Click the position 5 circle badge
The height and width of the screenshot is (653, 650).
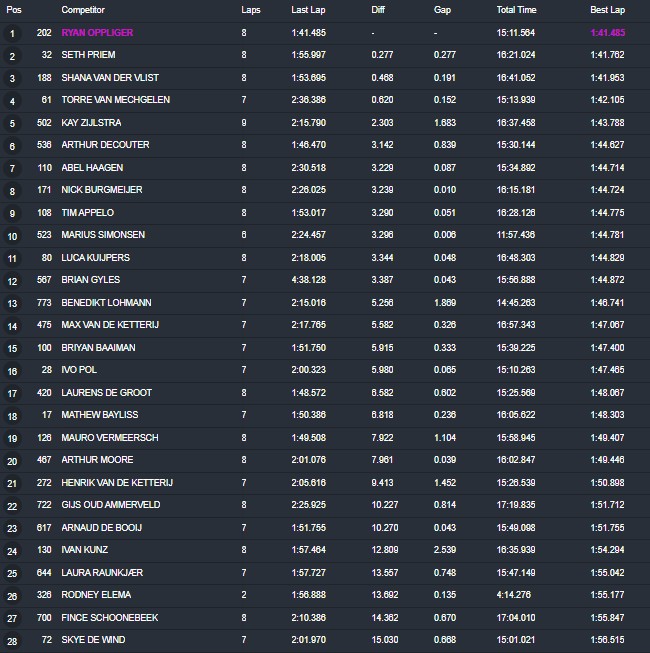click(12, 123)
